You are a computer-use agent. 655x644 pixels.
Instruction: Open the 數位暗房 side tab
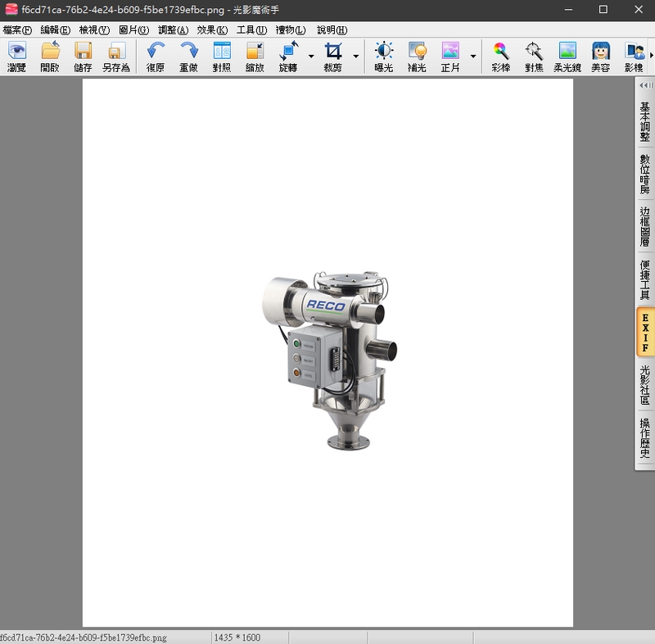pos(644,174)
